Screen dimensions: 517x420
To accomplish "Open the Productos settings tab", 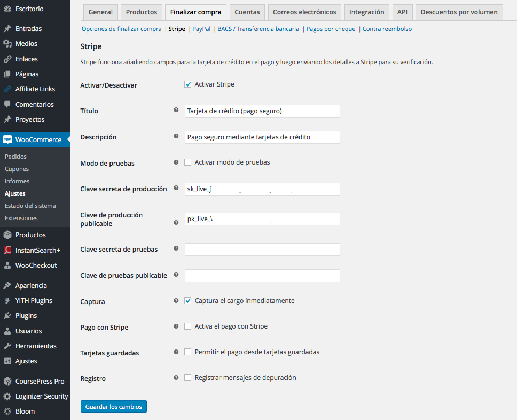I will coord(142,12).
